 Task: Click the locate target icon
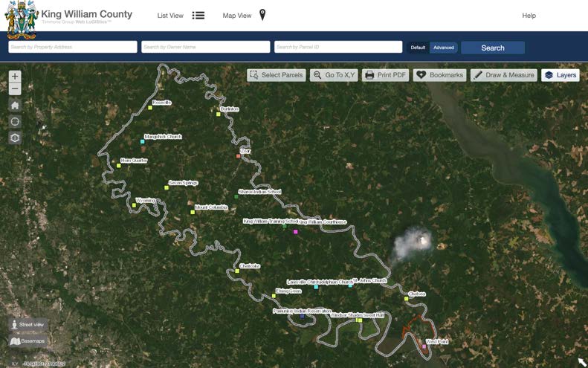point(15,122)
